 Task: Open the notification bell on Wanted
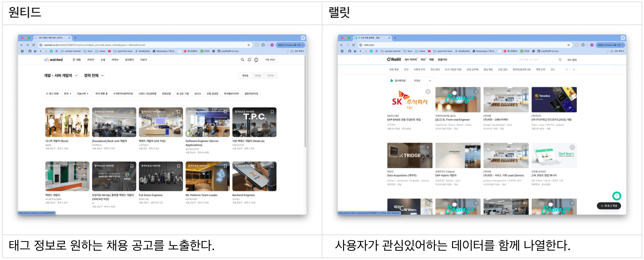(249, 60)
